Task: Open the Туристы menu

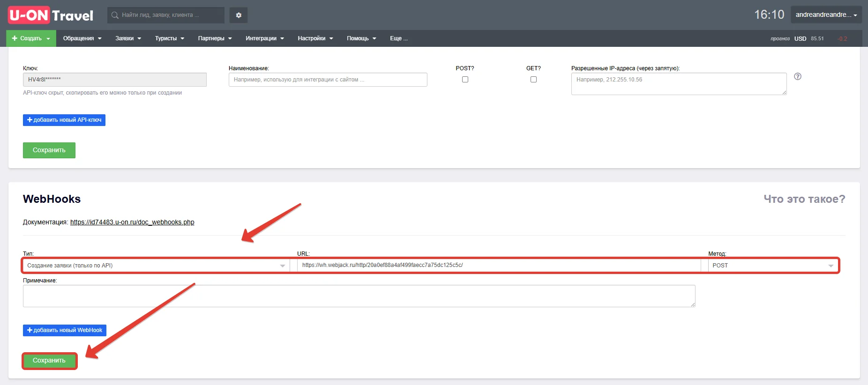Action: 170,38
